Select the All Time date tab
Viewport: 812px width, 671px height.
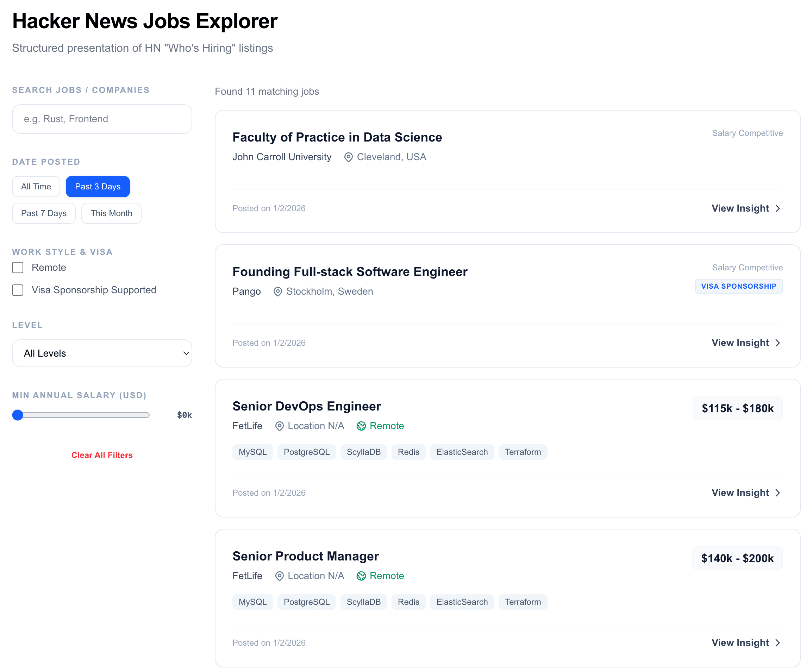coord(36,186)
